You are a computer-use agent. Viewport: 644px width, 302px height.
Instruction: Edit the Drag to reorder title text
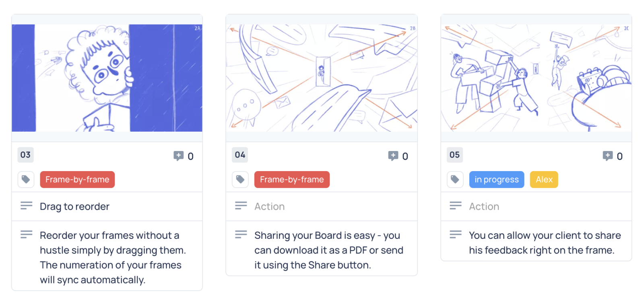74,207
